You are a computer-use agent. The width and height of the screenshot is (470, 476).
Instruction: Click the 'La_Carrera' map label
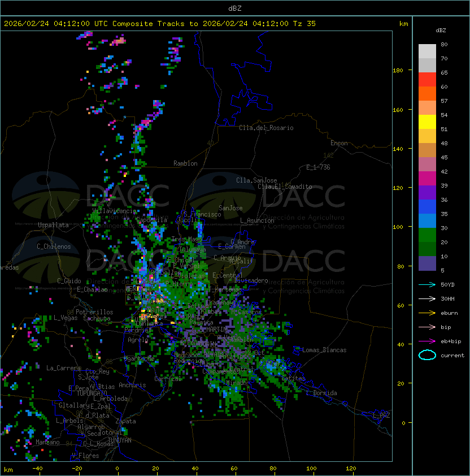[63, 368]
